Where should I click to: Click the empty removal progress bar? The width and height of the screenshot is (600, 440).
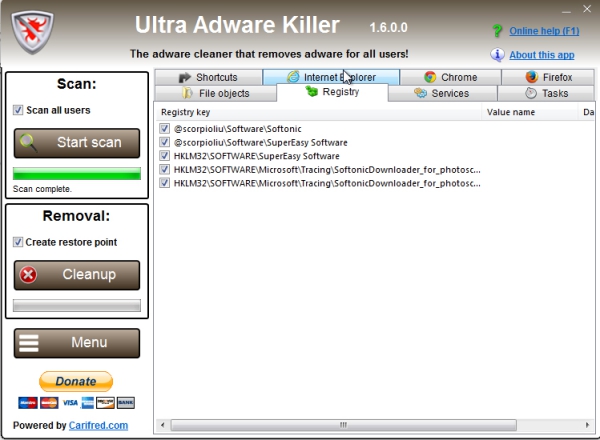tap(77, 305)
